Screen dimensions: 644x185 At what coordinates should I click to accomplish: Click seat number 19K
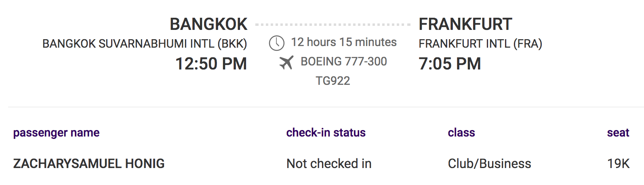618,164
